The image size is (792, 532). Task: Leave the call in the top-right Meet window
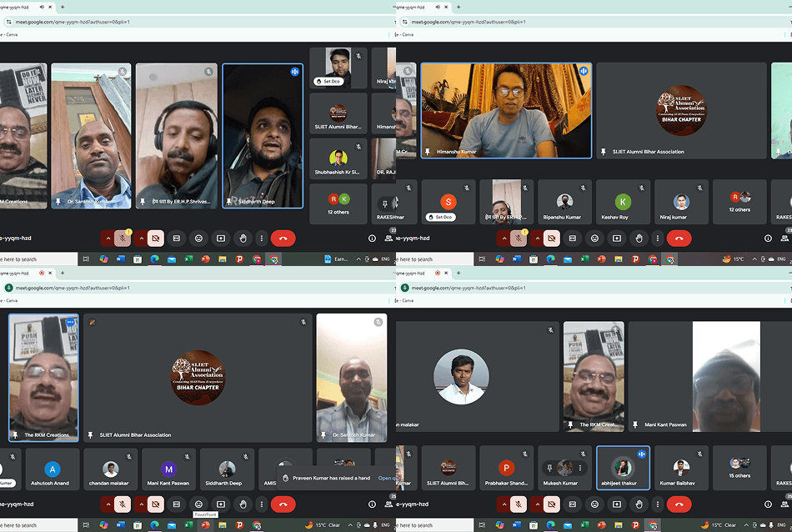point(679,238)
